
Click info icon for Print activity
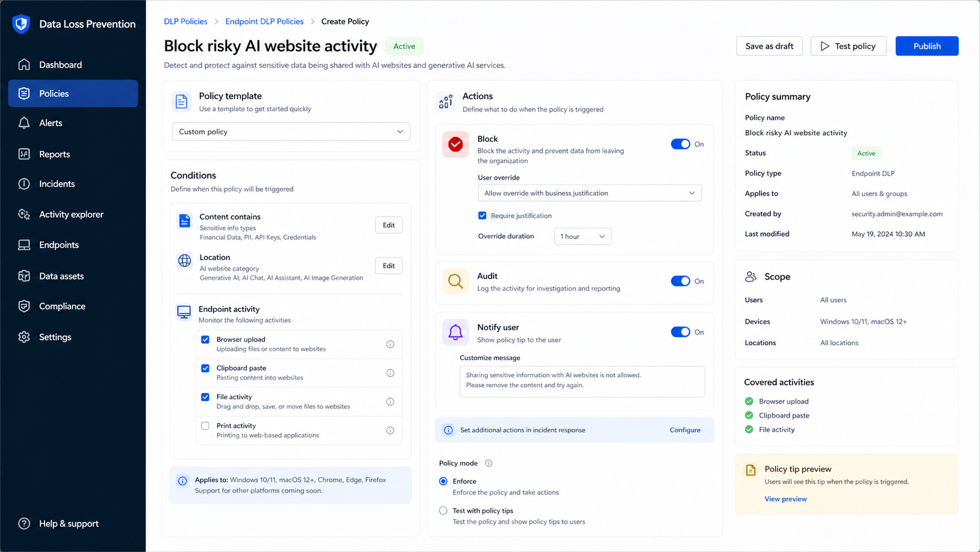(x=390, y=431)
